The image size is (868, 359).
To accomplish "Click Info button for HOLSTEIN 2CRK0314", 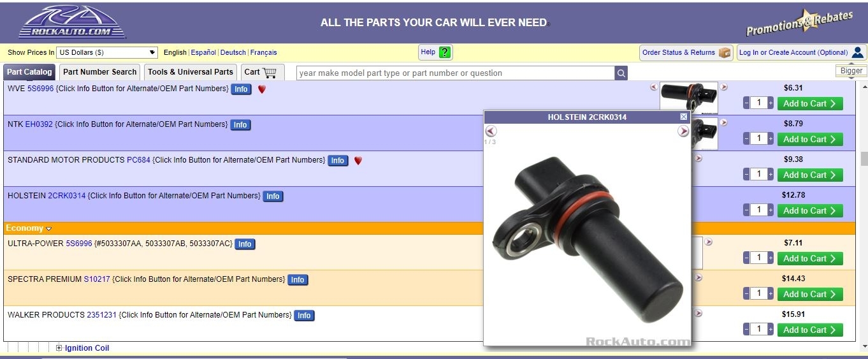I will point(273,196).
